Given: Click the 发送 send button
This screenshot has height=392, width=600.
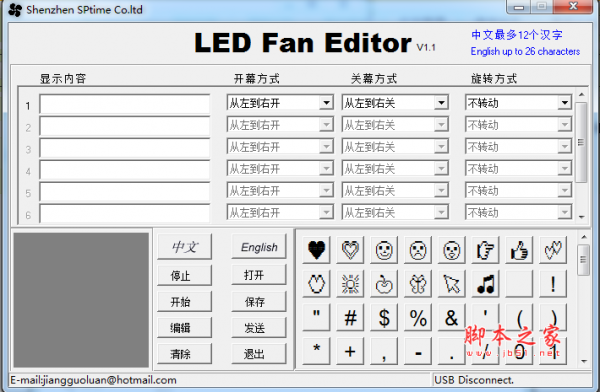Looking at the screenshot, I should 259,328.
